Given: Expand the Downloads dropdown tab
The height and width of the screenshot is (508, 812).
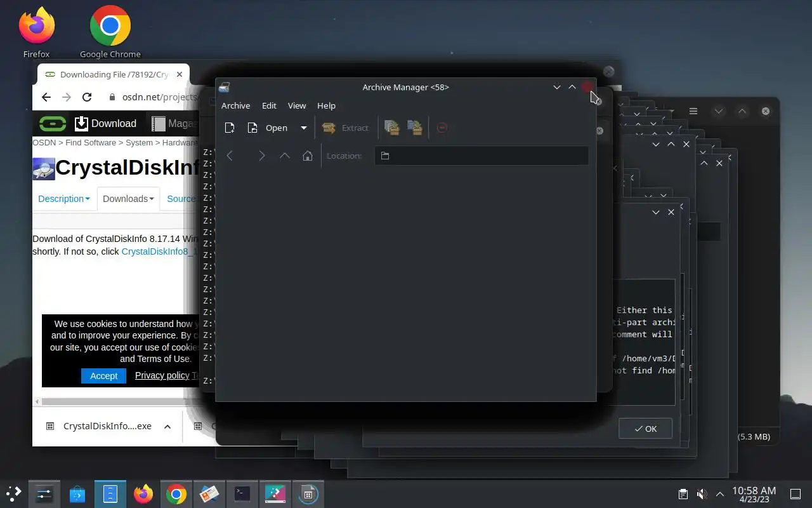Looking at the screenshot, I should pos(129,199).
